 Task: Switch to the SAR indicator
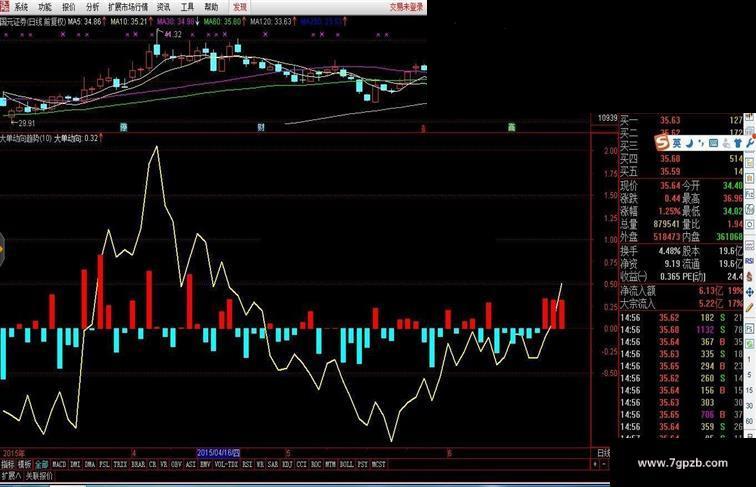[273, 464]
